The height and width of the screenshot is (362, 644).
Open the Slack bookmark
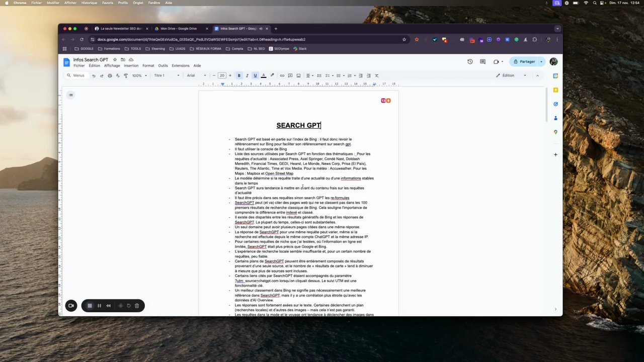tap(300, 49)
